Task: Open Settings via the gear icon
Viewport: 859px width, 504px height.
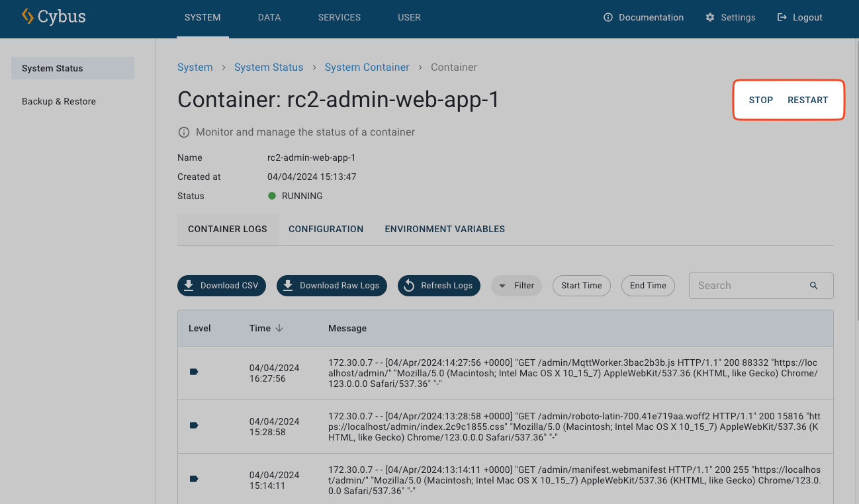Action: pos(710,18)
